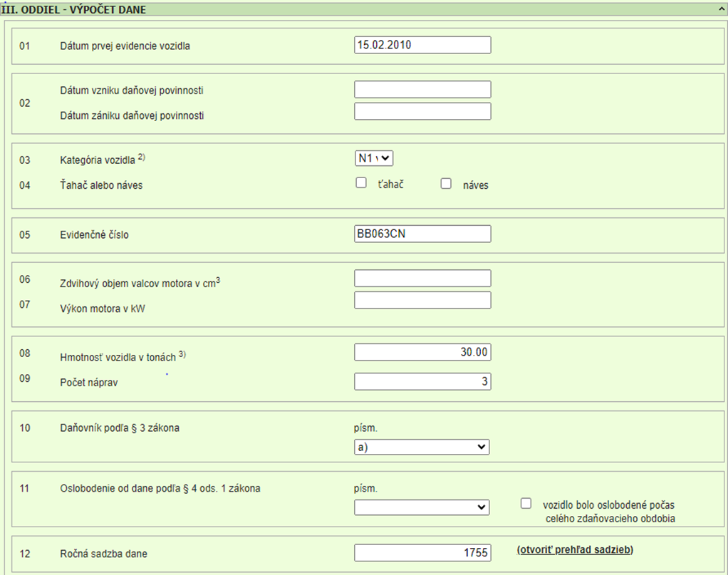Tick the ťahač checkbox

pos(361,183)
